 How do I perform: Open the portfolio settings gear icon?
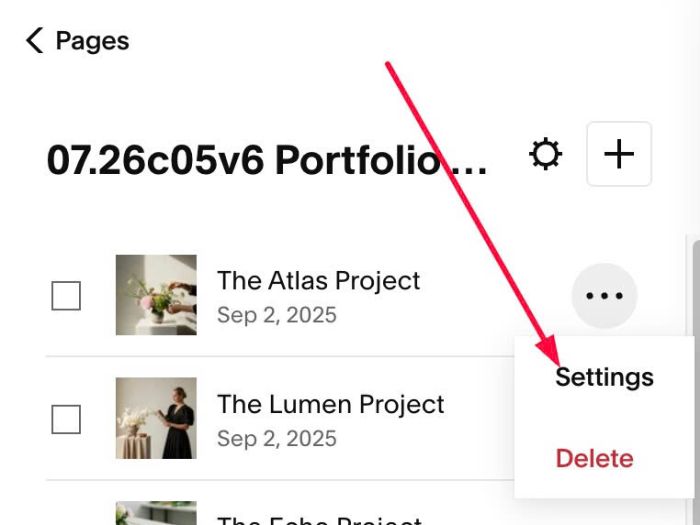pyautogui.click(x=545, y=154)
